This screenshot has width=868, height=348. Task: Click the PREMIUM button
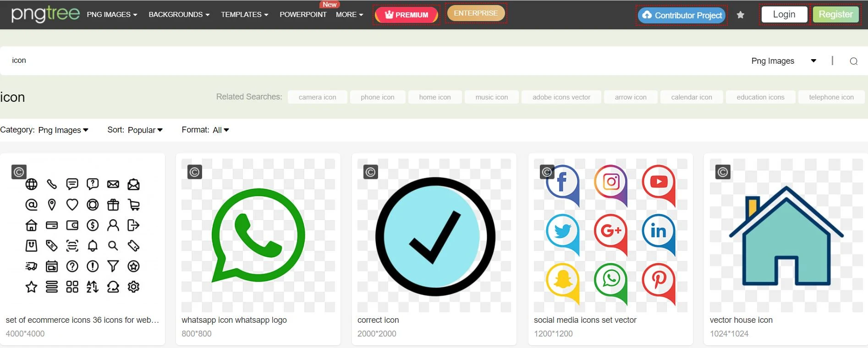(407, 15)
